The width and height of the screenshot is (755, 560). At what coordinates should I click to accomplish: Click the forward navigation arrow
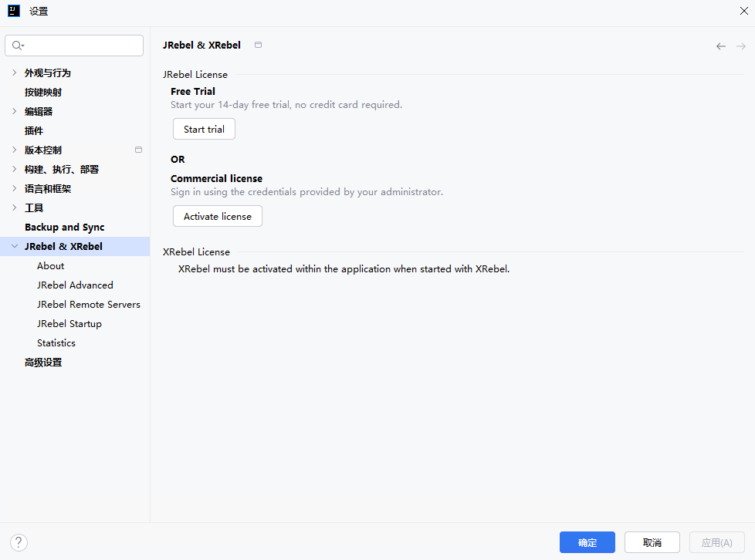(740, 46)
